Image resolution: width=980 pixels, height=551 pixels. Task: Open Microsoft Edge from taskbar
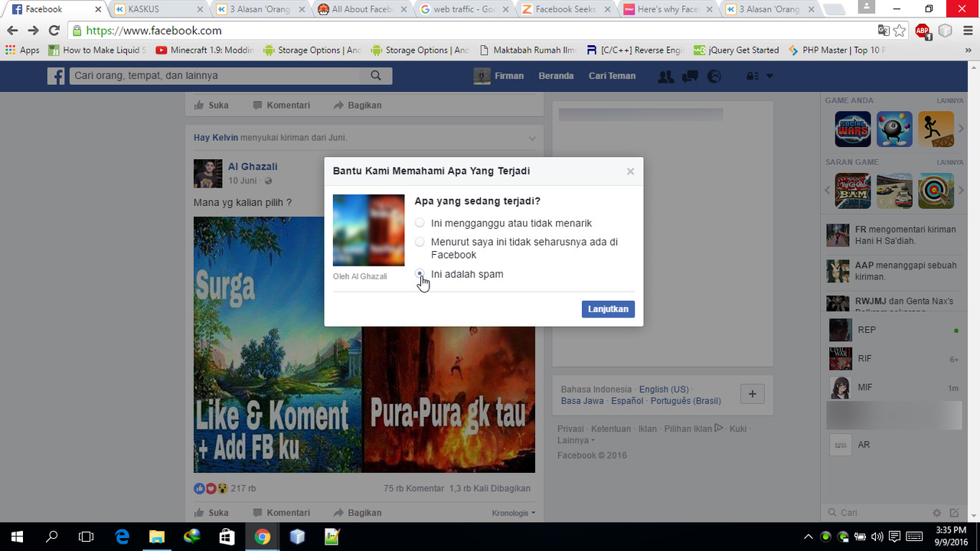[122, 536]
